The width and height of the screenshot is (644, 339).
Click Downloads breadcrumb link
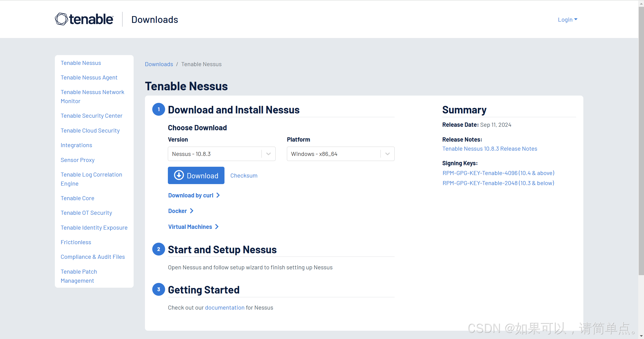coord(159,64)
